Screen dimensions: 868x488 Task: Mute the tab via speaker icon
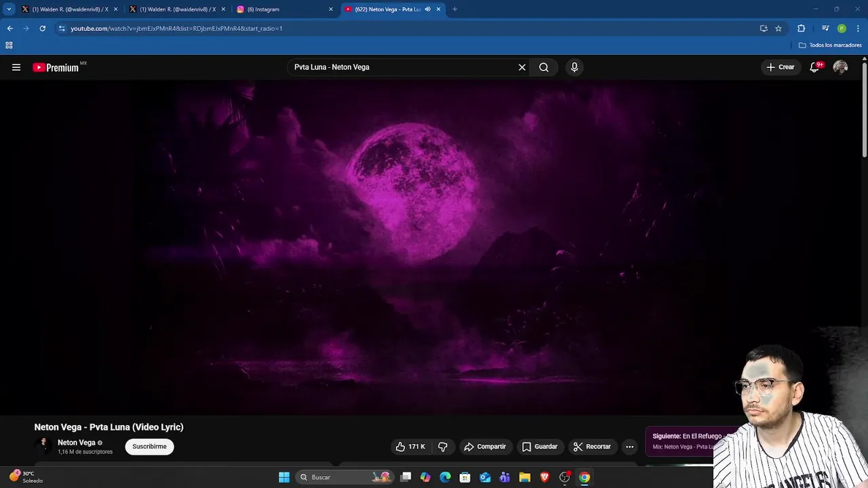(427, 9)
